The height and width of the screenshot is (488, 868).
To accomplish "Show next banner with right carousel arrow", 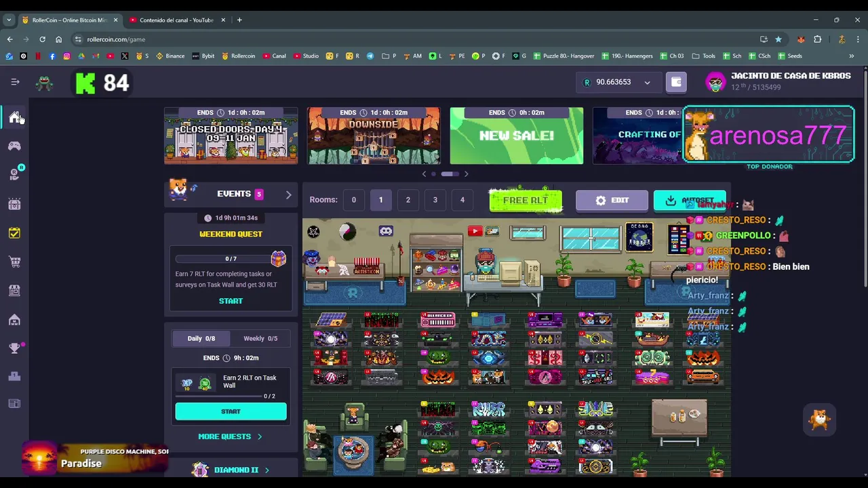I will pos(466,174).
